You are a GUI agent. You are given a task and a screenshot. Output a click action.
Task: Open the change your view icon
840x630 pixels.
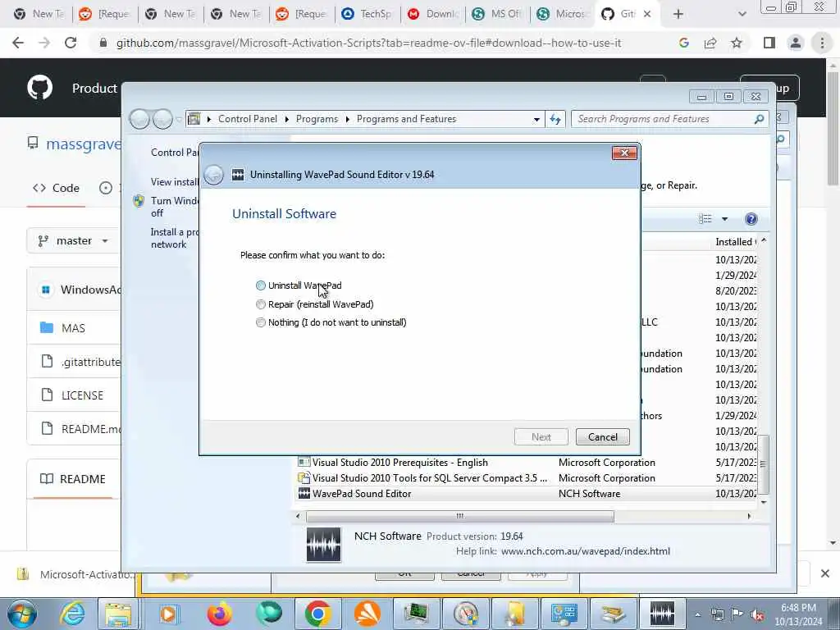pyautogui.click(x=705, y=218)
